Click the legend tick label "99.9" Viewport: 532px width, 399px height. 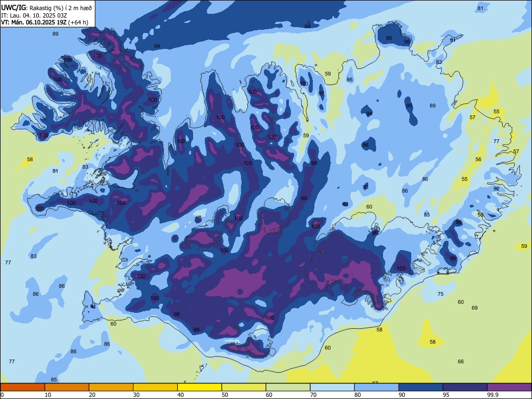492,395
